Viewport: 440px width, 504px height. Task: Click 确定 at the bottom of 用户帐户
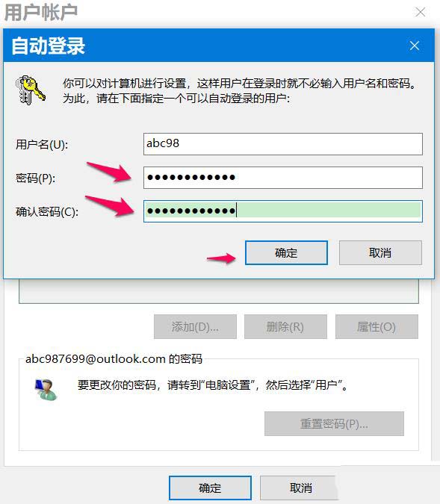pos(210,488)
